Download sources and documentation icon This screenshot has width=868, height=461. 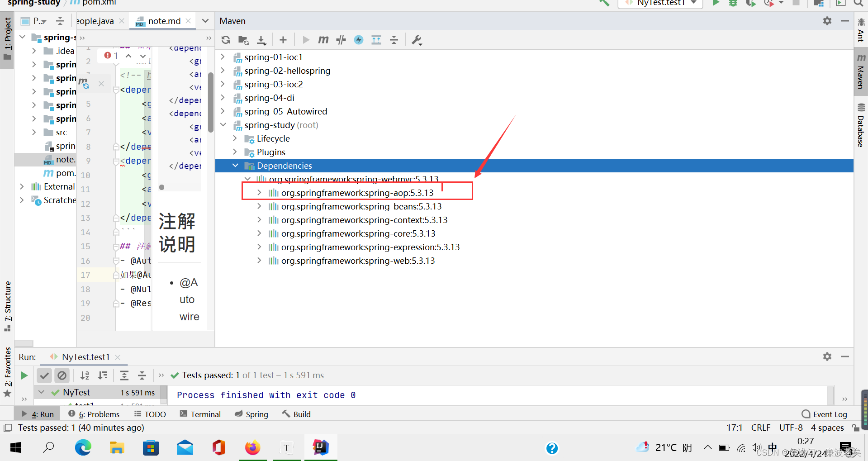coord(261,40)
